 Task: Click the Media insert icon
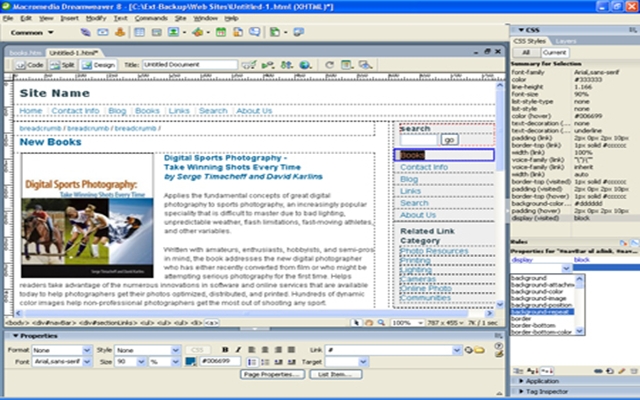[198, 32]
